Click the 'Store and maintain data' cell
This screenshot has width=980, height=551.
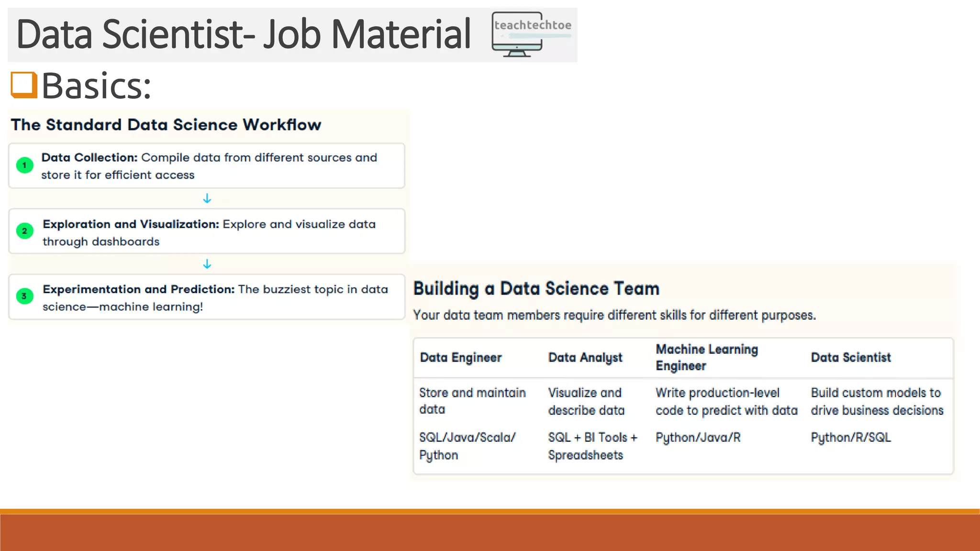tap(473, 401)
